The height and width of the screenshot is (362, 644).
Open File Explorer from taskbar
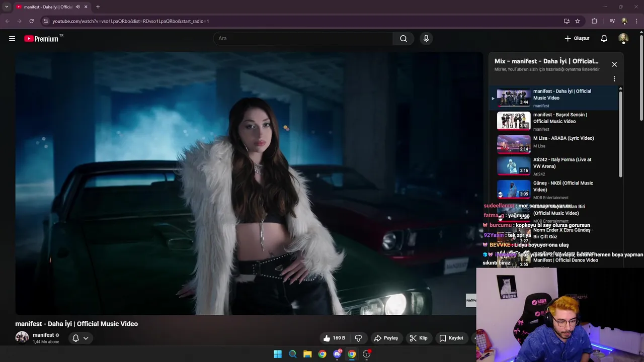[307, 354]
